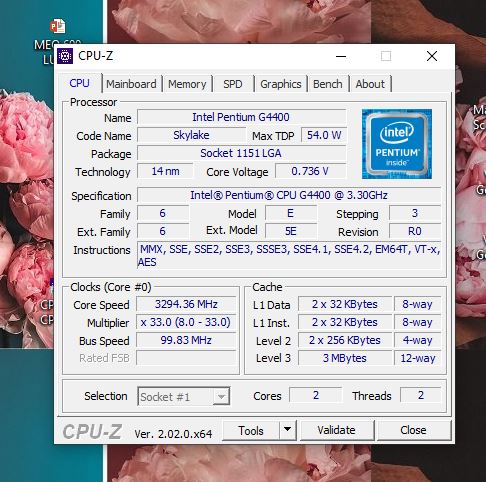This screenshot has width=486, height=482.
Task: Click the Stepping value 3
Action: point(415,213)
